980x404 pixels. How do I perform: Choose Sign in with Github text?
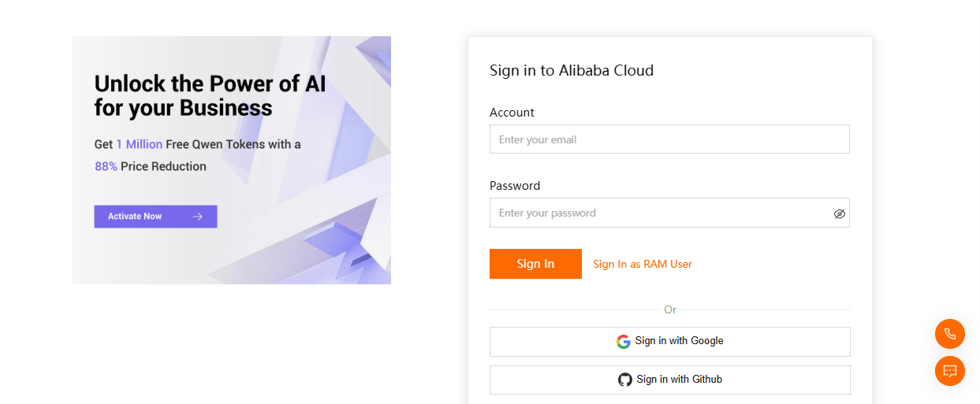(x=679, y=380)
